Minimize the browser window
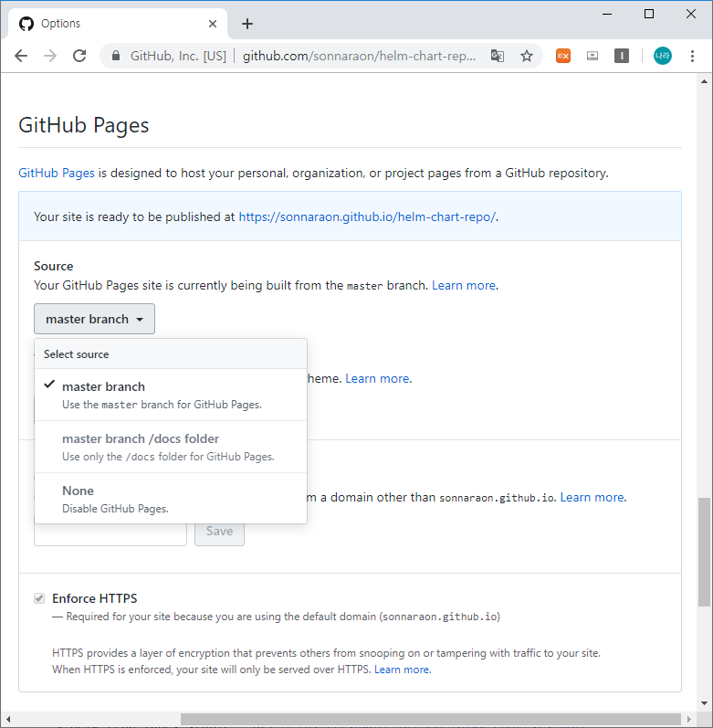The height and width of the screenshot is (728, 713). (607, 14)
